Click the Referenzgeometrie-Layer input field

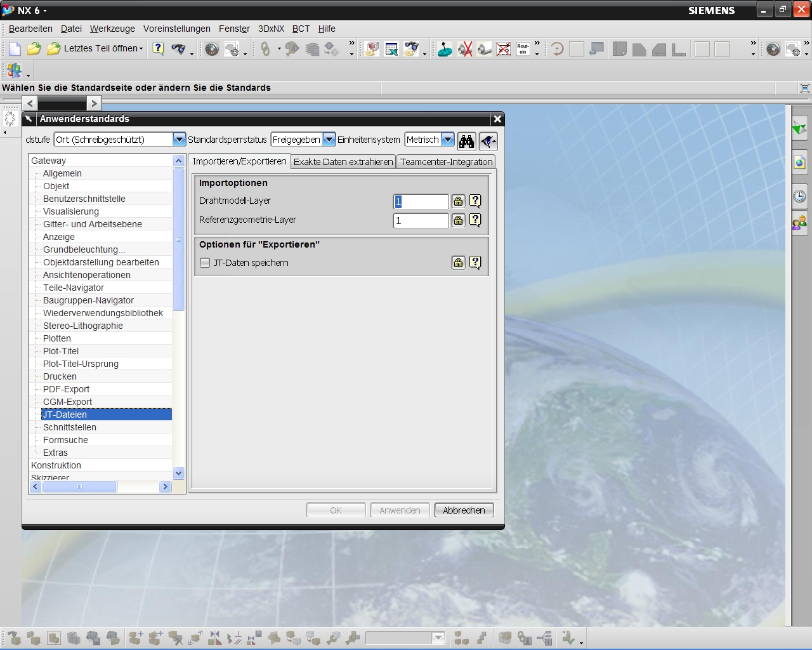click(x=421, y=220)
